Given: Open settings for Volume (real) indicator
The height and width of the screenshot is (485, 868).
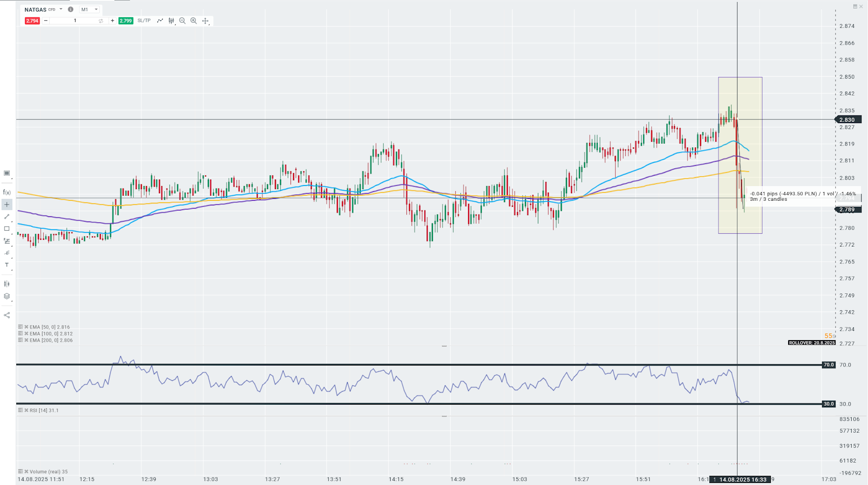Looking at the screenshot, I should (x=20, y=472).
